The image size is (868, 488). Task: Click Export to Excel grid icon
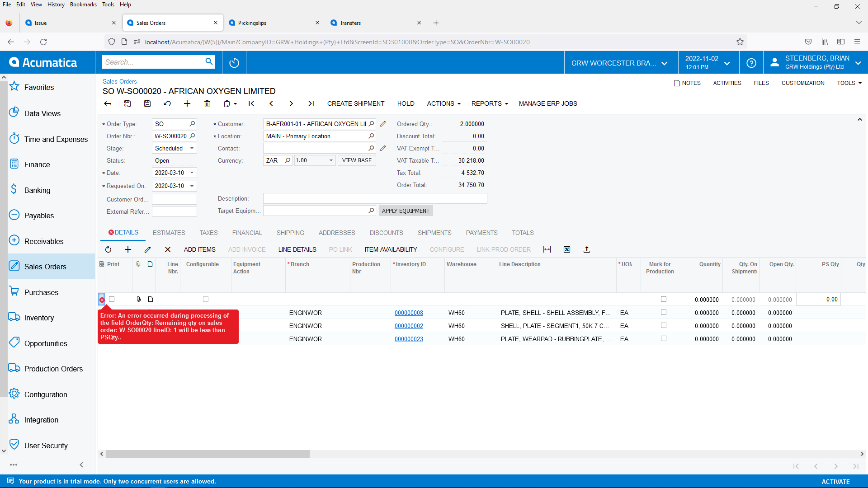click(567, 249)
